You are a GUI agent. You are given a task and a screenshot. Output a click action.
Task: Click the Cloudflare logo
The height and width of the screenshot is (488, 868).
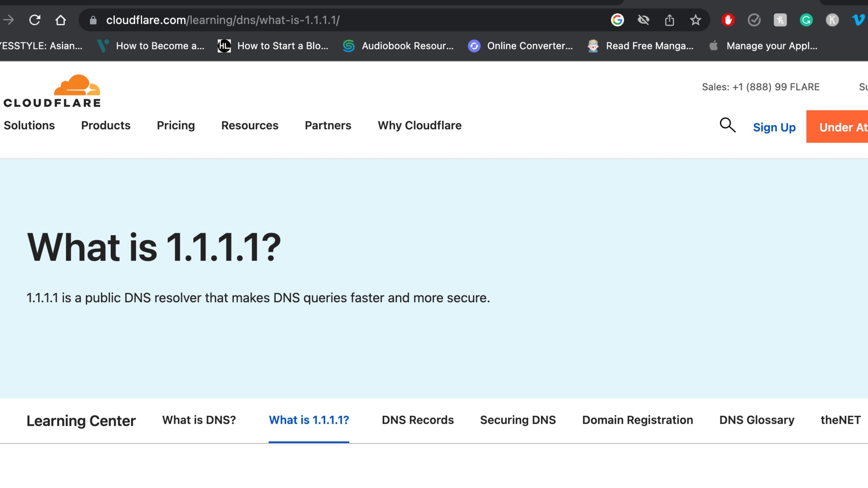click(x=52, y=91)
